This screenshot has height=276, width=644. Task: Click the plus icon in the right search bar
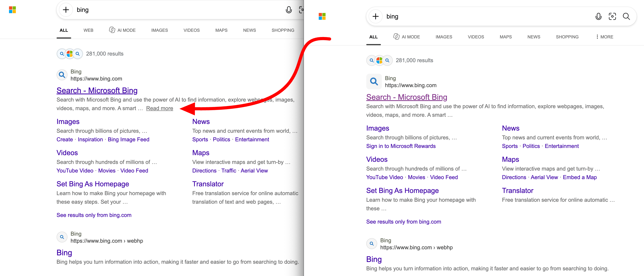click(x=375, y=17)
